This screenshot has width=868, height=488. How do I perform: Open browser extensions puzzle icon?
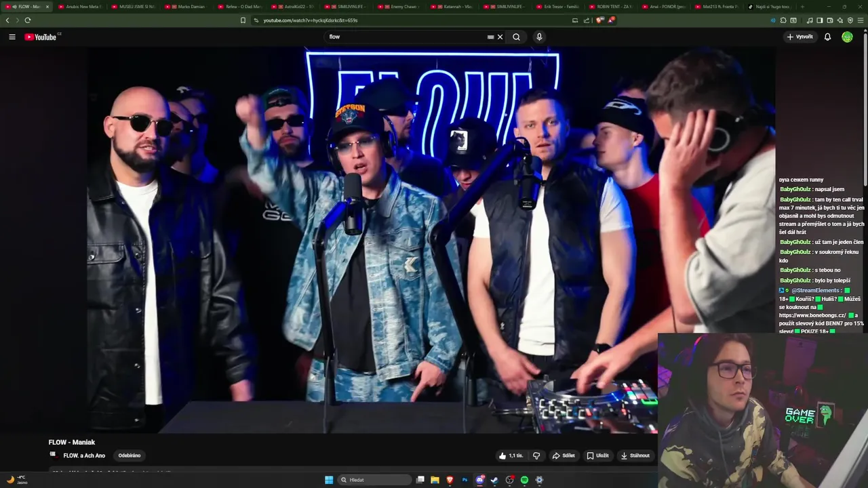[783, 20]
